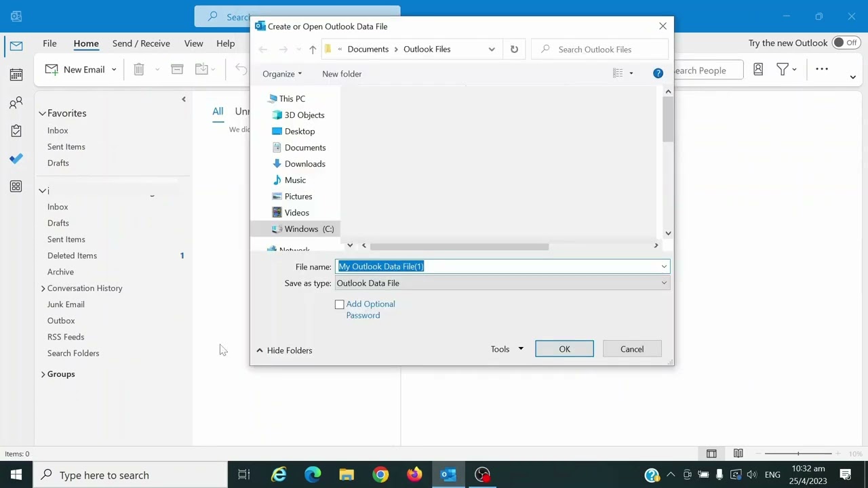Screen dimensions: 868x488
Task: Toggle Try the new Outlook switch
Action: point(846,43)
